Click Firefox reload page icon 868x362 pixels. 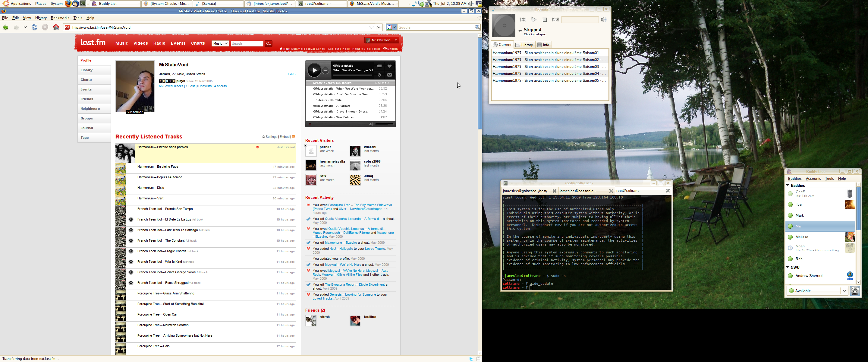[34, 27]
